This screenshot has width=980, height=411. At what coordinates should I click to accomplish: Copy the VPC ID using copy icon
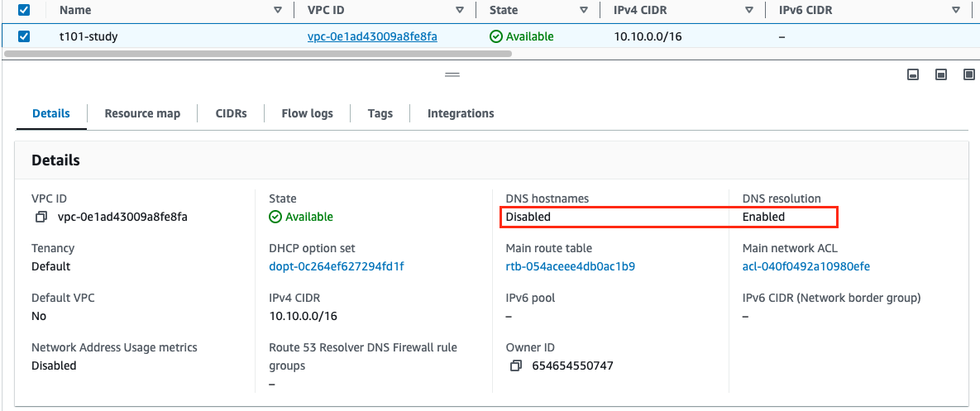pyautogui.click(x=41, y=217)
